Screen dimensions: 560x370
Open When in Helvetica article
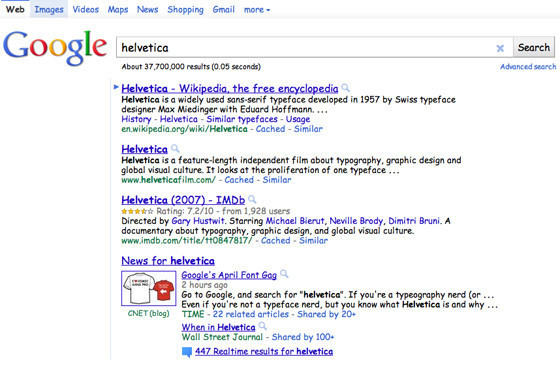tap(218, 328)
